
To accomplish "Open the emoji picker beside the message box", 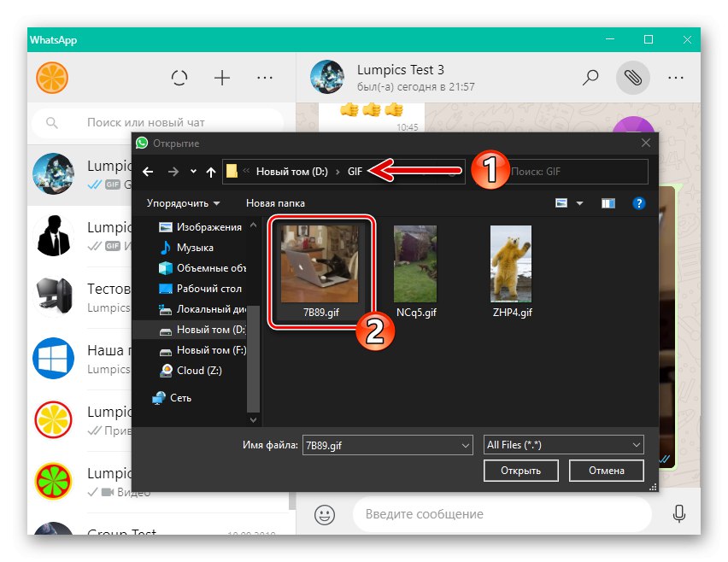I will coord(323,513).
